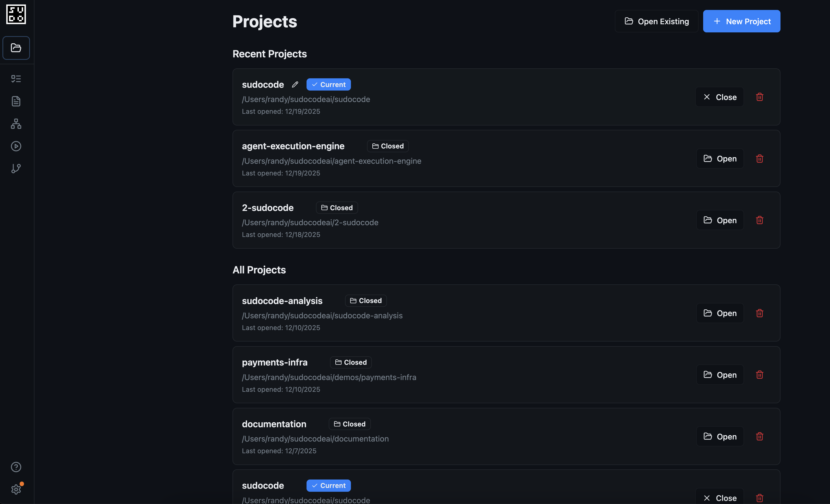Image resolution: width=830 pixels, height=504 pixels.
Task: Open the run/execution icon in sidebar
Action: pos(16,146)
